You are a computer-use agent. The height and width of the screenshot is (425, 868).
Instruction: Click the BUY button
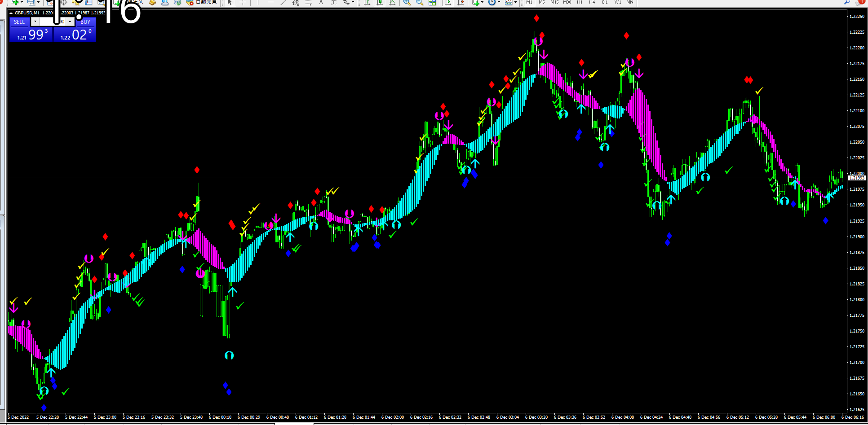(x=85, y=22)
